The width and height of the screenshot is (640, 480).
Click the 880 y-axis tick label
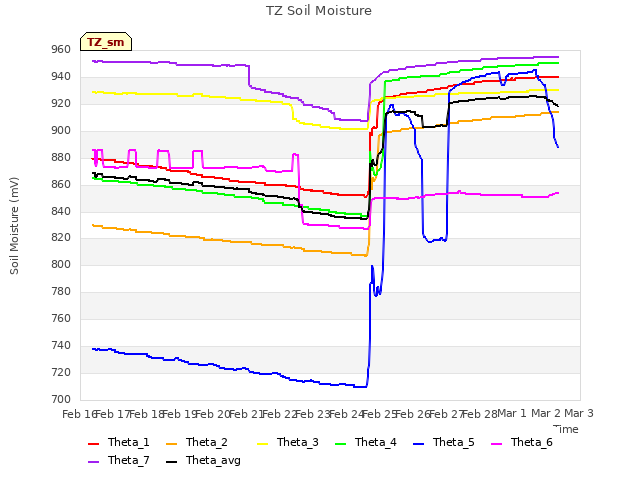[x=61, y=158]
